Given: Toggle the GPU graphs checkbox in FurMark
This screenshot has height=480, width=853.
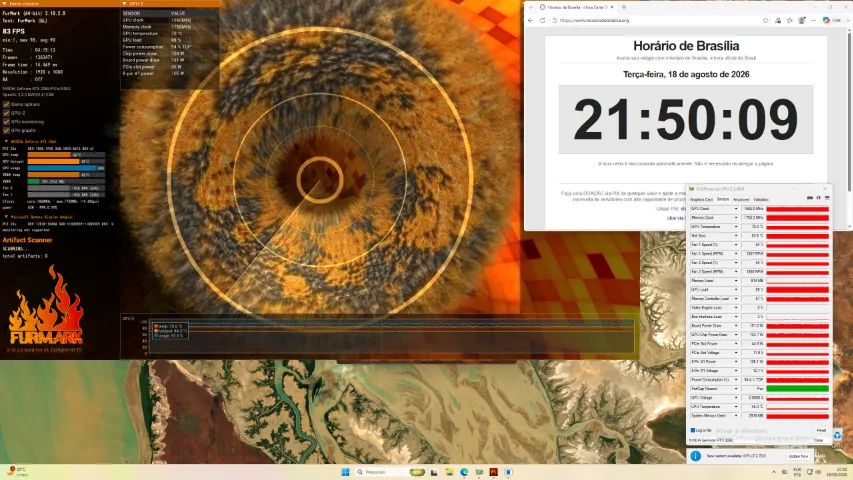Looking at the screenshot, I should click(7, 130).
